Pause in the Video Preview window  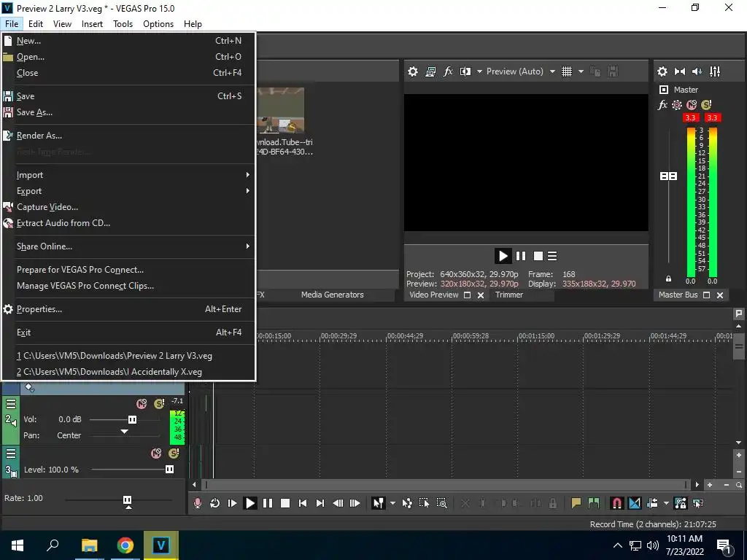point(521,256)
